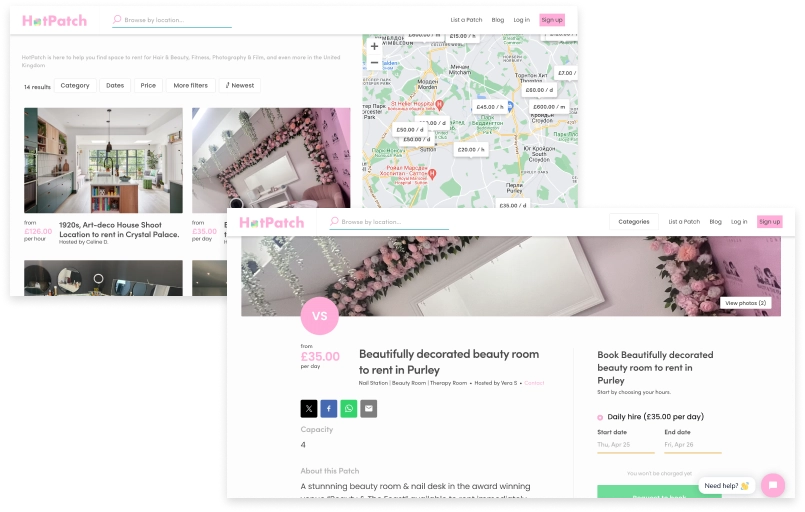Click the green request to book button
This screenshot has height=512, width=805.
659,491
